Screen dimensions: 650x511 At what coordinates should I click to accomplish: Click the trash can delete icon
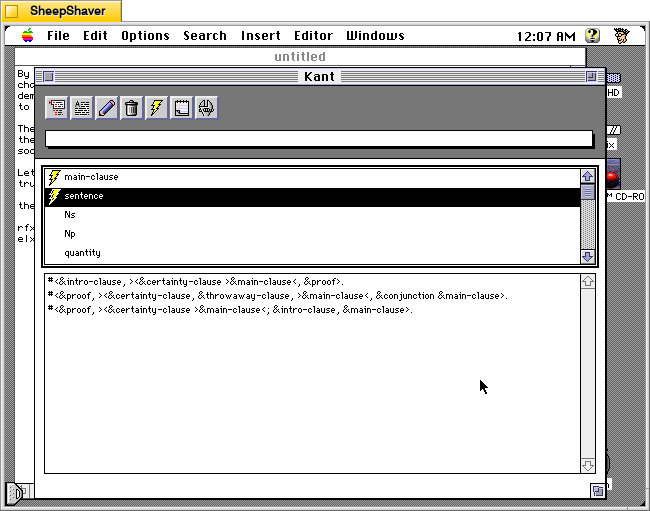[131, 108]
